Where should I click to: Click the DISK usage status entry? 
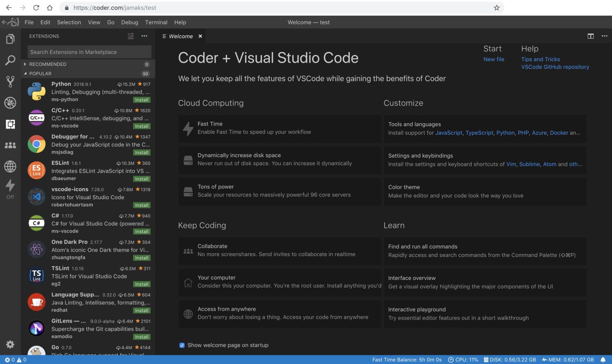pyautogui.click(x=510, y=360)
